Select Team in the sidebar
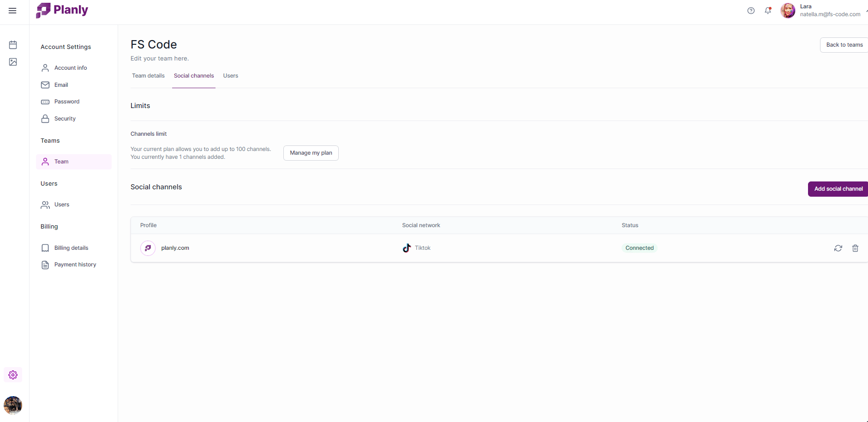This screenshot has width=868, height=422. [74, 162]
